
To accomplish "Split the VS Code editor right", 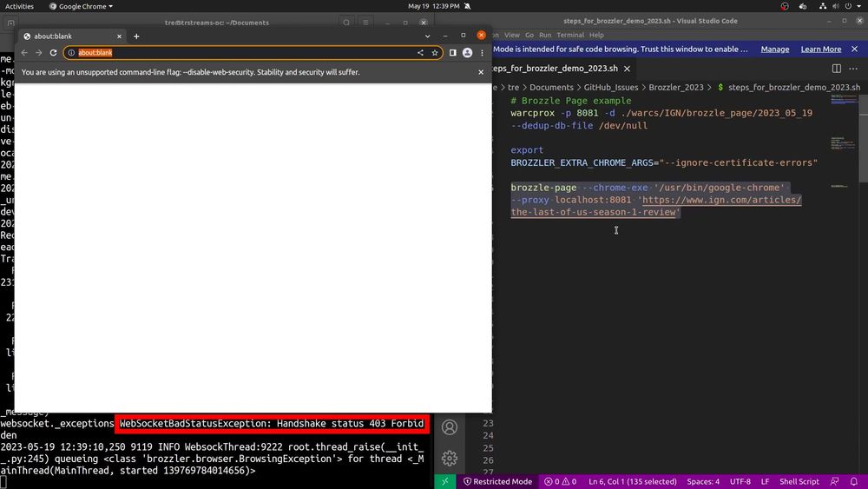I will [837, 69].
